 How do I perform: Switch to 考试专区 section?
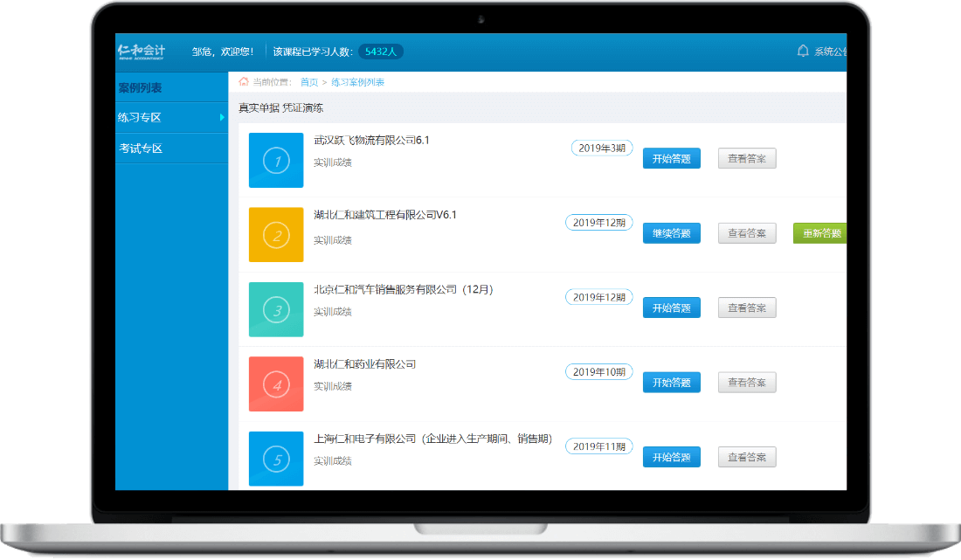point(141,149)
